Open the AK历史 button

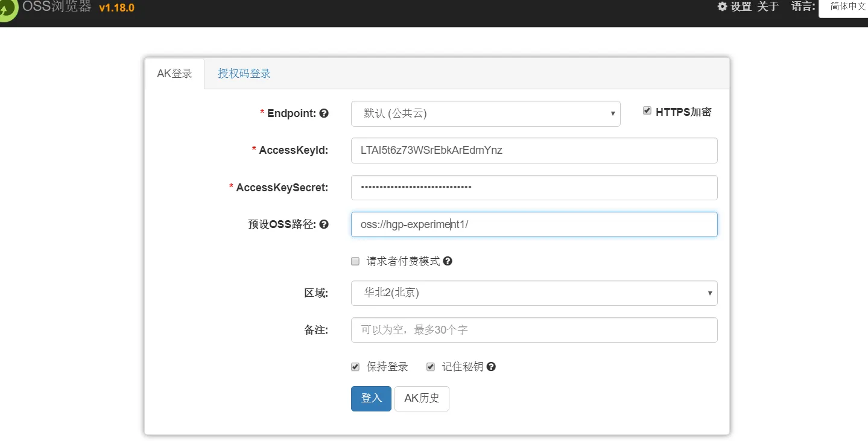pos(422,398)
